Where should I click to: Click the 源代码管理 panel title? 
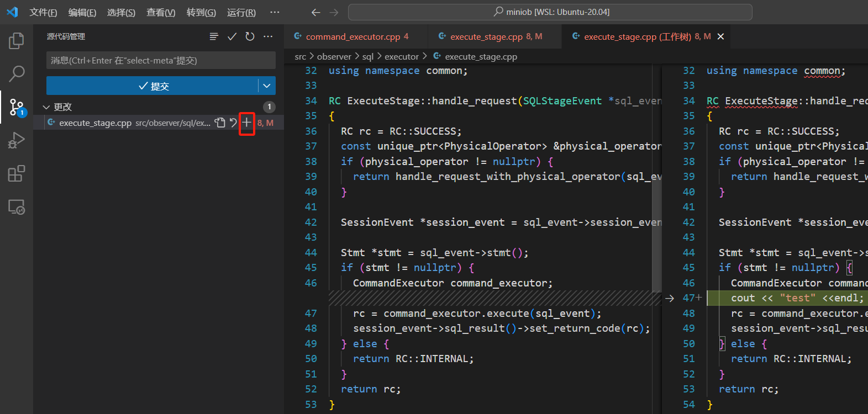(66, 36)
